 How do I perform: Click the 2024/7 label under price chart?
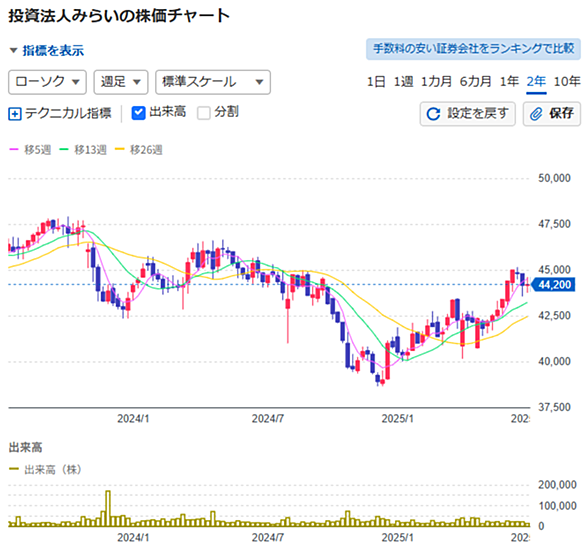(x=268, y=419)
